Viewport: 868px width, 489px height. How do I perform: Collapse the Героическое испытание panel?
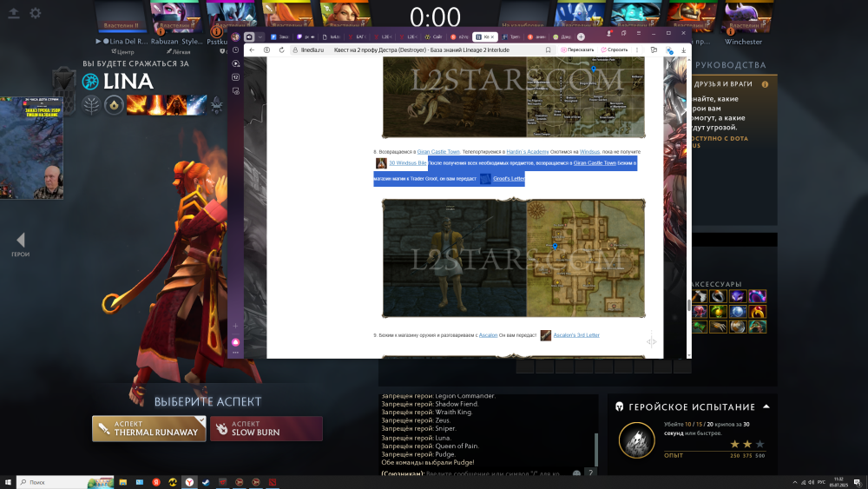tap(766, 406)
